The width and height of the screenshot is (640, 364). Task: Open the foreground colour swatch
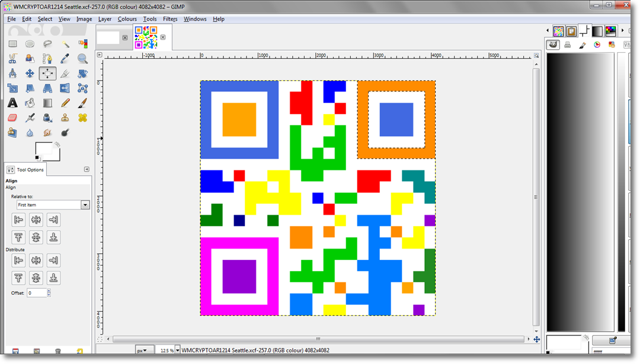coord(44,148)
